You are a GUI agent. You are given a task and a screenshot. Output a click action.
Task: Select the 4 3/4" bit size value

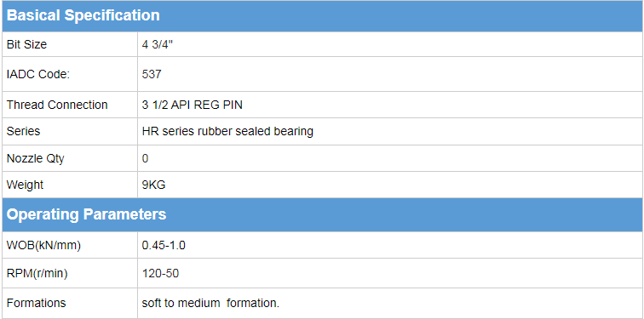pyautogui.click(x=158, y=44)
